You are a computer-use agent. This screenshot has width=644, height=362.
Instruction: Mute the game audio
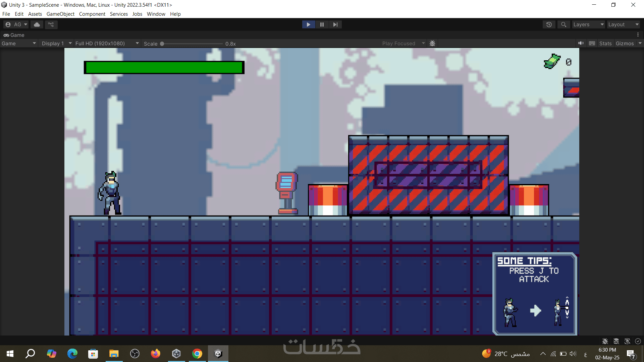[581, 43]
